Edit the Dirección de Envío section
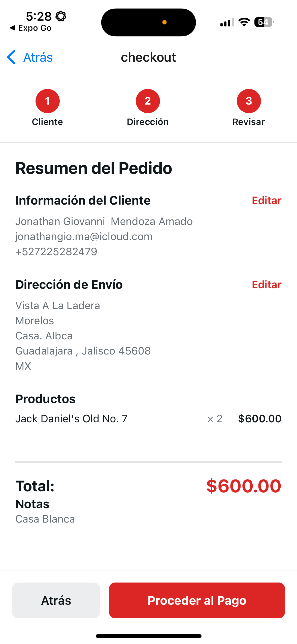Viewport: 297px width, 644px height. (x=267, y=285)
